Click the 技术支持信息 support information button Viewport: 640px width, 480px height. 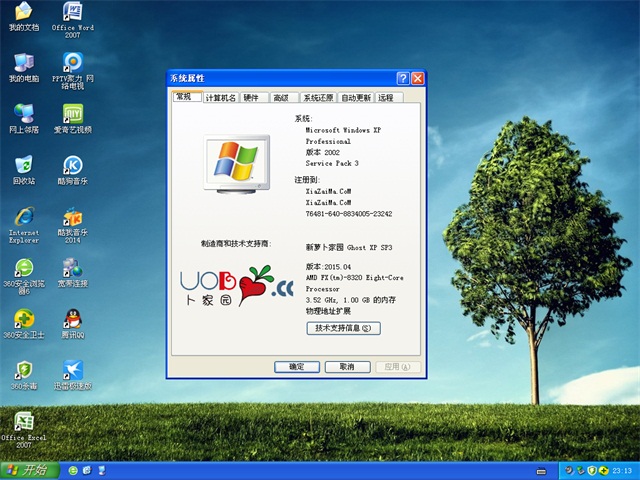(343, 328)
